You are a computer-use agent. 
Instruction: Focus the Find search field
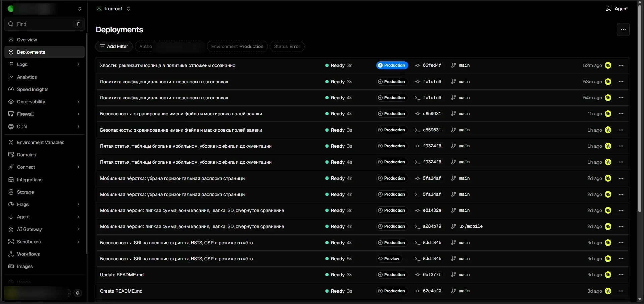click(44, 24)
